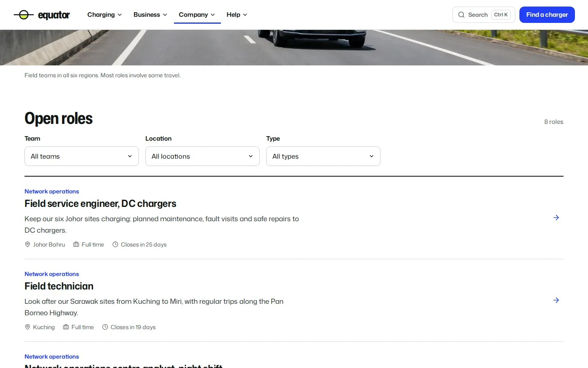This screenshot has width=588, height=368.
Task: Open the All locations dropdown
Action: pyautogui.click(x=203, y=156)
